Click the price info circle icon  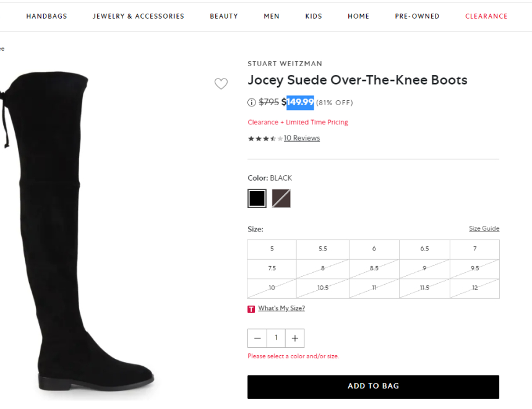251,103
